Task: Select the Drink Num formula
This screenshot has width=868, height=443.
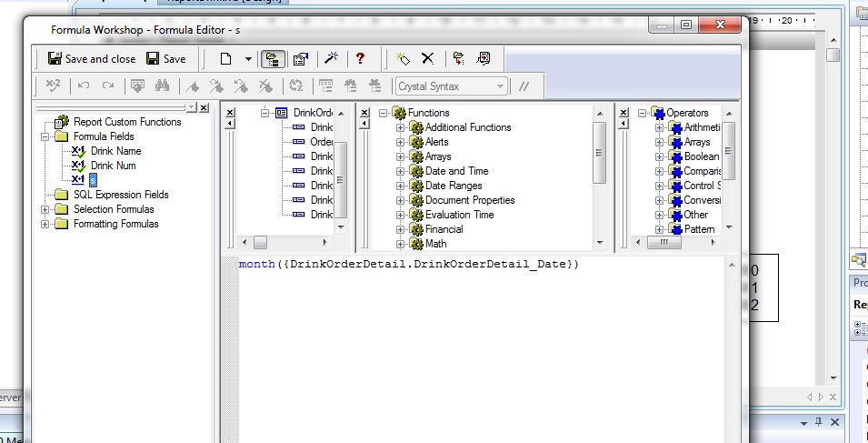Action: 113,165
